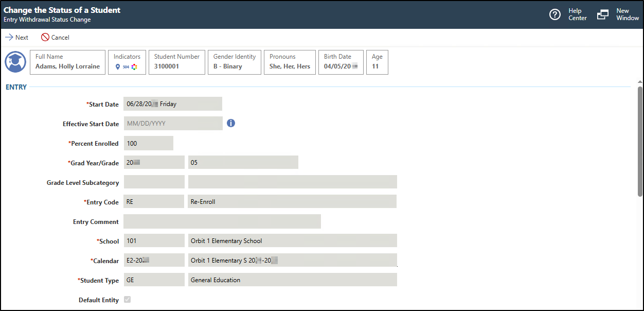This screenshot has width=644, height=311.
Task: Click the student avatar icon
Action: pos(15,62)
